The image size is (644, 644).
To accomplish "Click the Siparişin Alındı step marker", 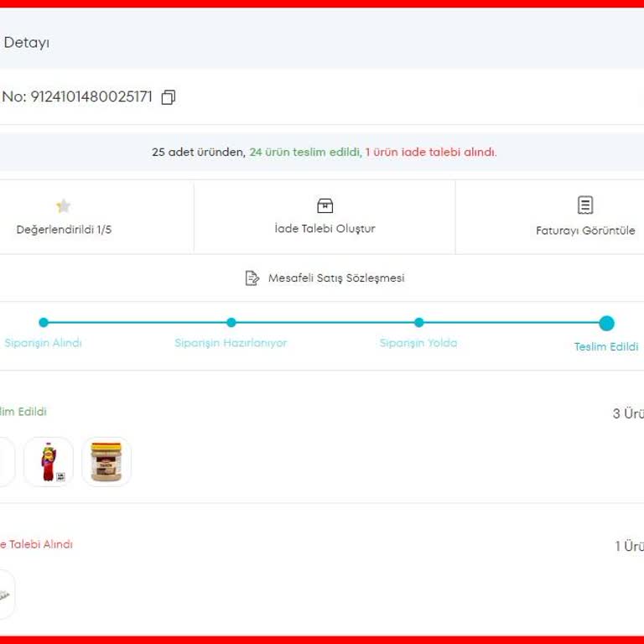I will 44,322.
